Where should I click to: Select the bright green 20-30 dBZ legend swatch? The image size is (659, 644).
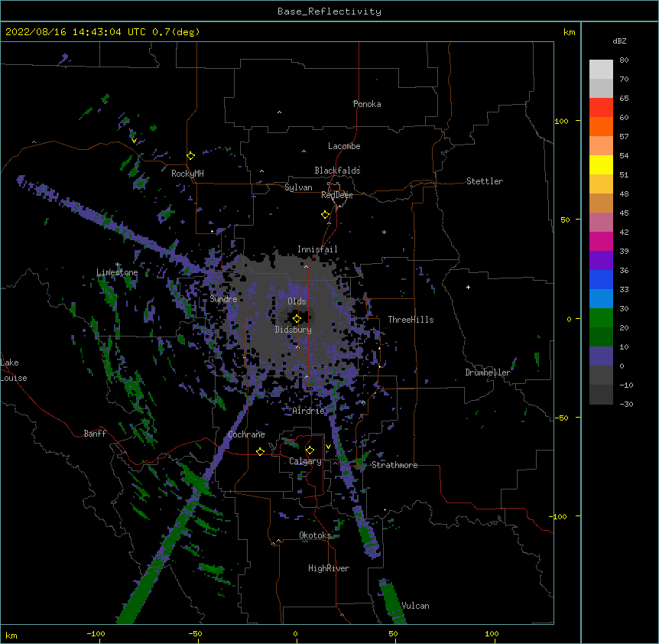click(601, 318)
